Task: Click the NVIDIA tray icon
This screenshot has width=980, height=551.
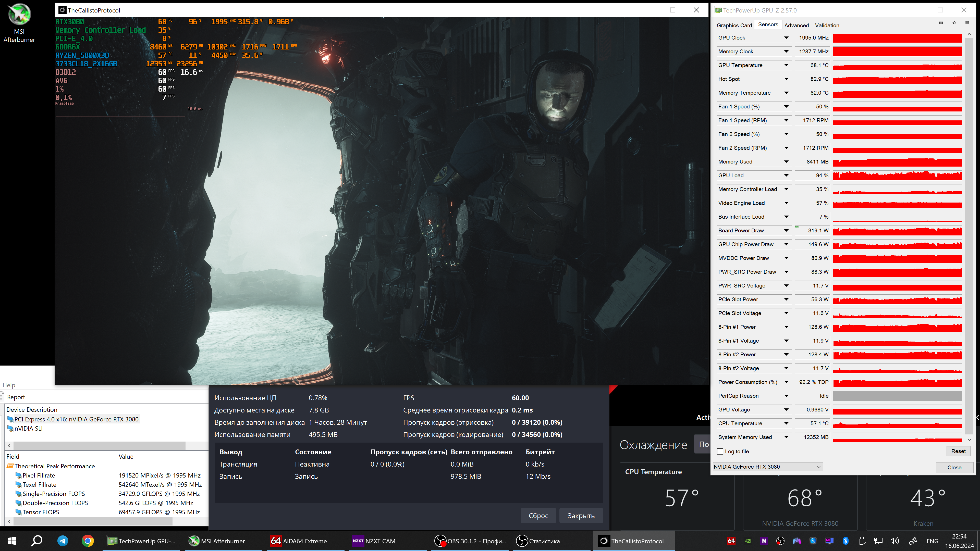Action: [748, 541]
